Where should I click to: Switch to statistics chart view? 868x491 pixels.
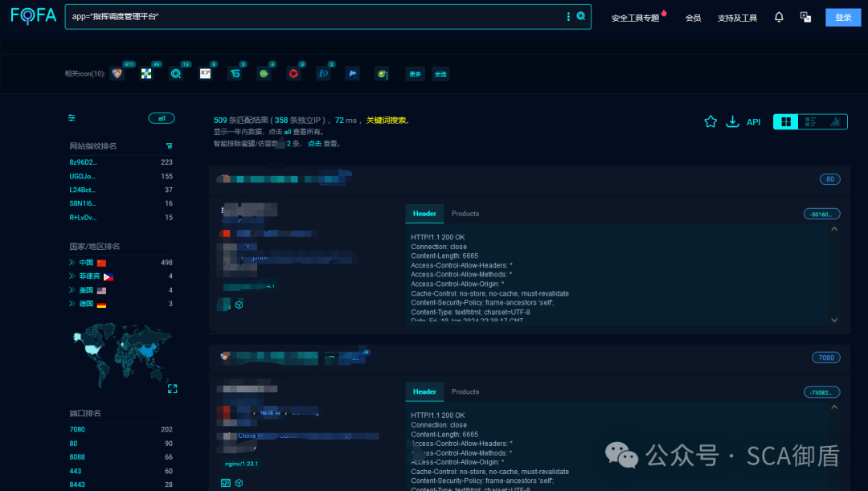click(x=835, y=122)
